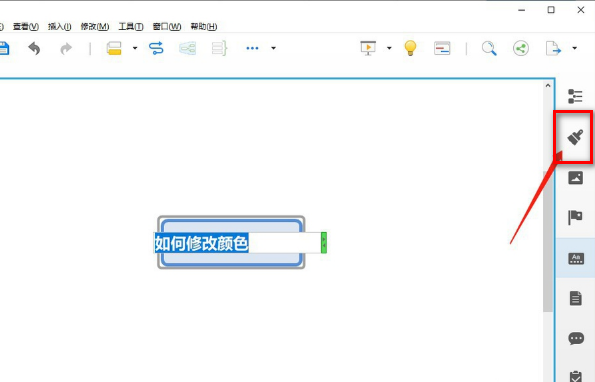Viewport: 595px width, 382px height.
Task: Open the 查看(V) menu
Action: (26, 27)
